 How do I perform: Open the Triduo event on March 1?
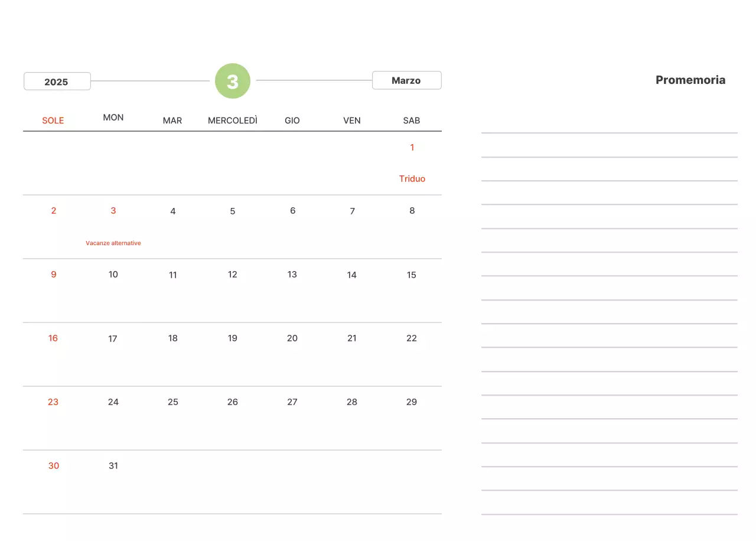coord(412,179)
